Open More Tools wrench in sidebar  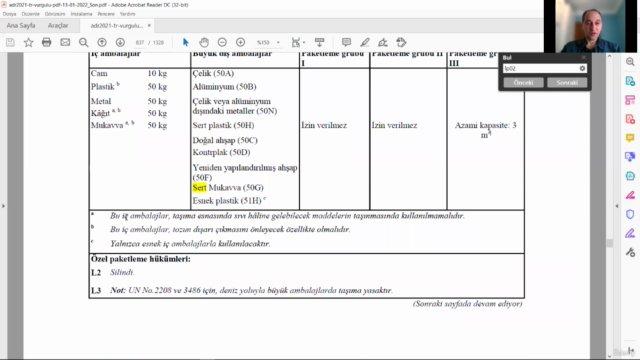pyautogui.click(x=630, y=252)
